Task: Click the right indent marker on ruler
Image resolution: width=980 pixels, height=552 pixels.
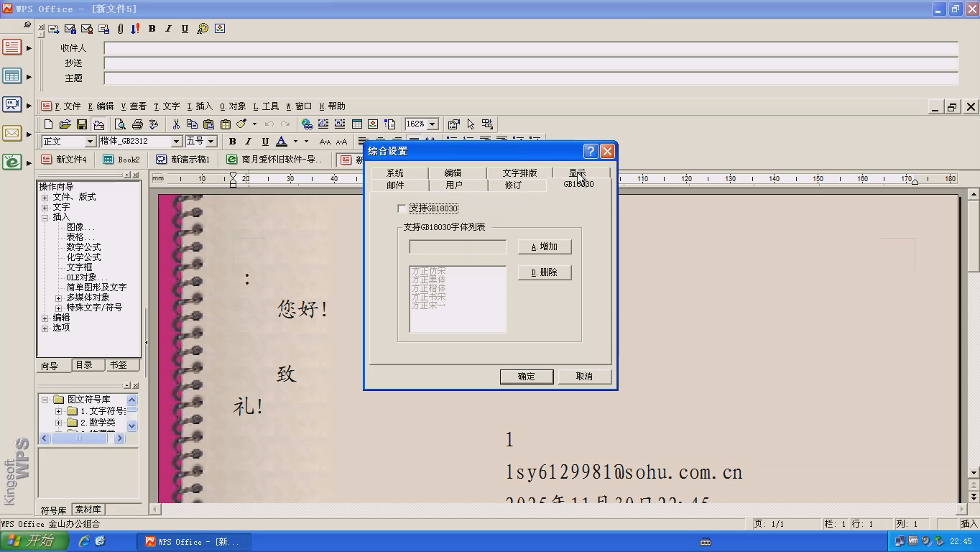Action: [x=915, y=181]
